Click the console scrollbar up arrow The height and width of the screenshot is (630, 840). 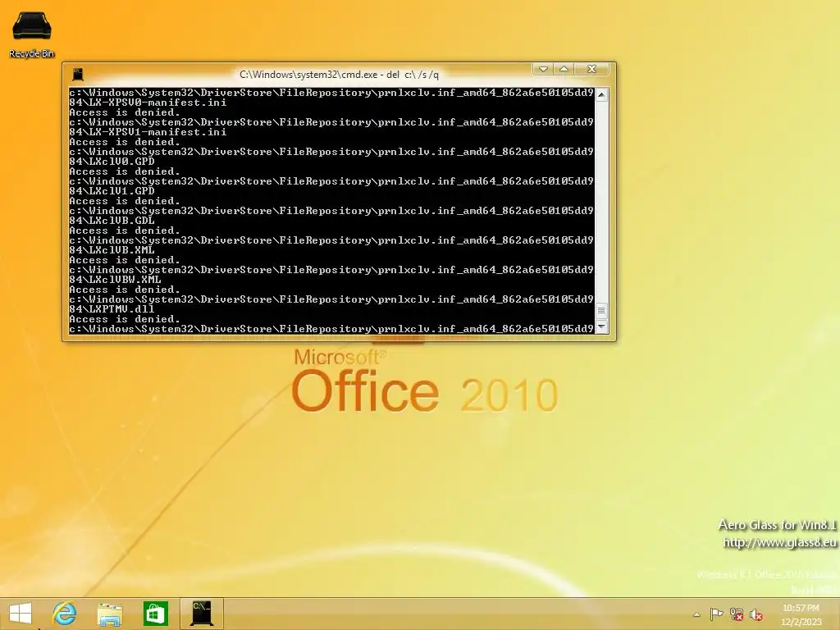point(601,95)
